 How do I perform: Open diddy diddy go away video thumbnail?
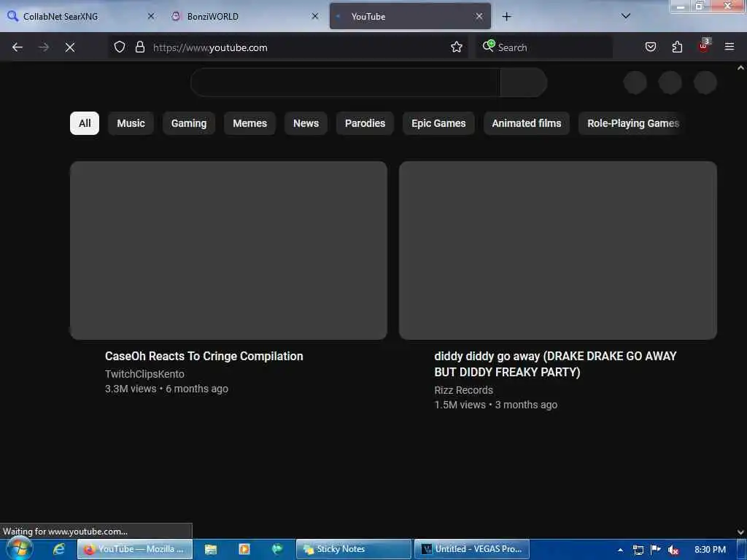coord(558,251)
